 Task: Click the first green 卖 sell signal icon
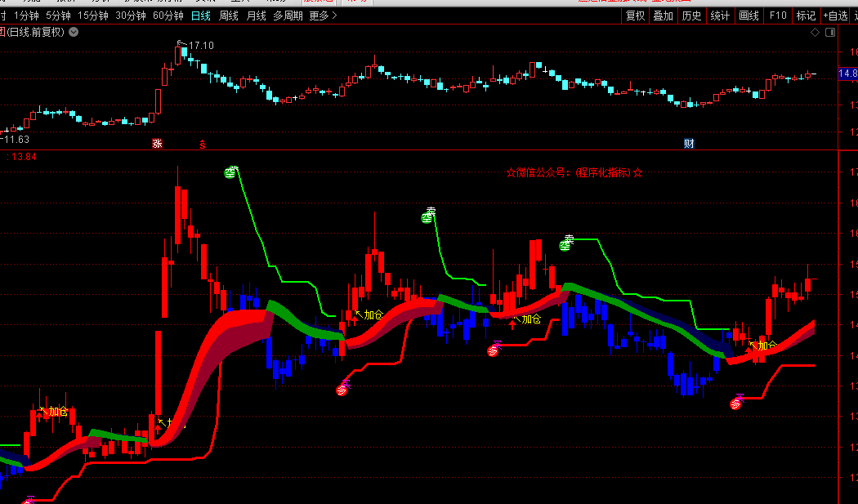[231, 172]
